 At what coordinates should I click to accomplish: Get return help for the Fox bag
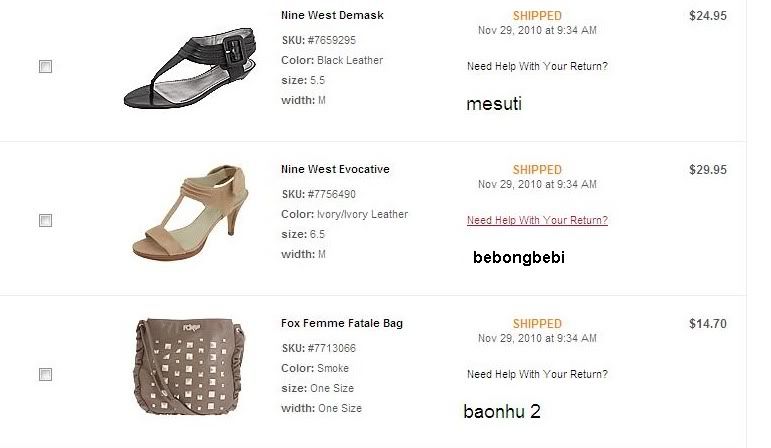[537, 374]
